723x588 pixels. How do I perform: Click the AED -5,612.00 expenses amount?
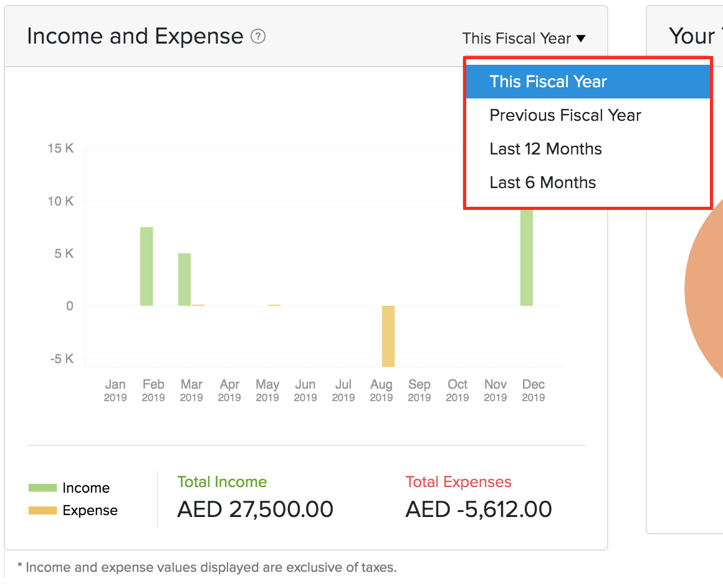479,510
